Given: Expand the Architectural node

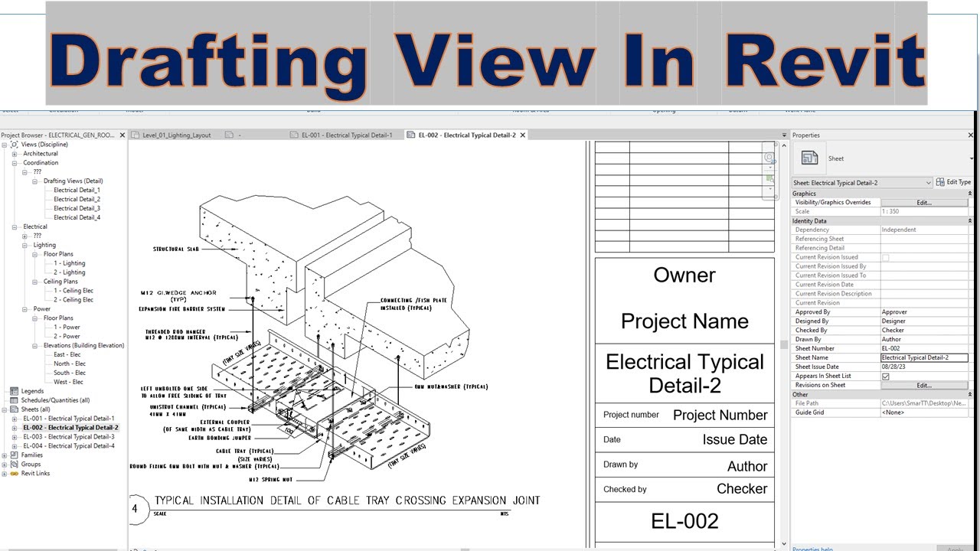Looking at the screenshot, I should pos(15,154).
